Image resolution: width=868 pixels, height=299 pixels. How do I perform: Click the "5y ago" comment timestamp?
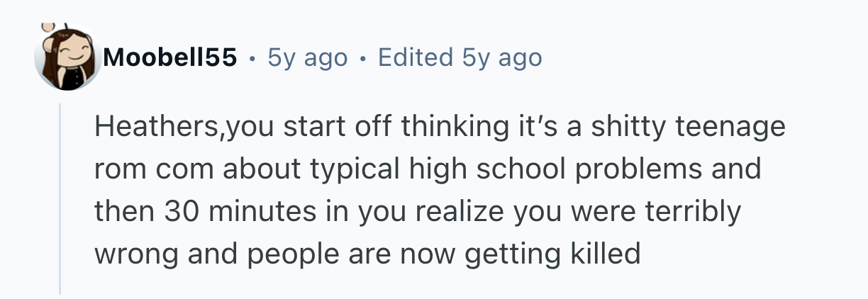pyautogui.click(x=308, y=57)
